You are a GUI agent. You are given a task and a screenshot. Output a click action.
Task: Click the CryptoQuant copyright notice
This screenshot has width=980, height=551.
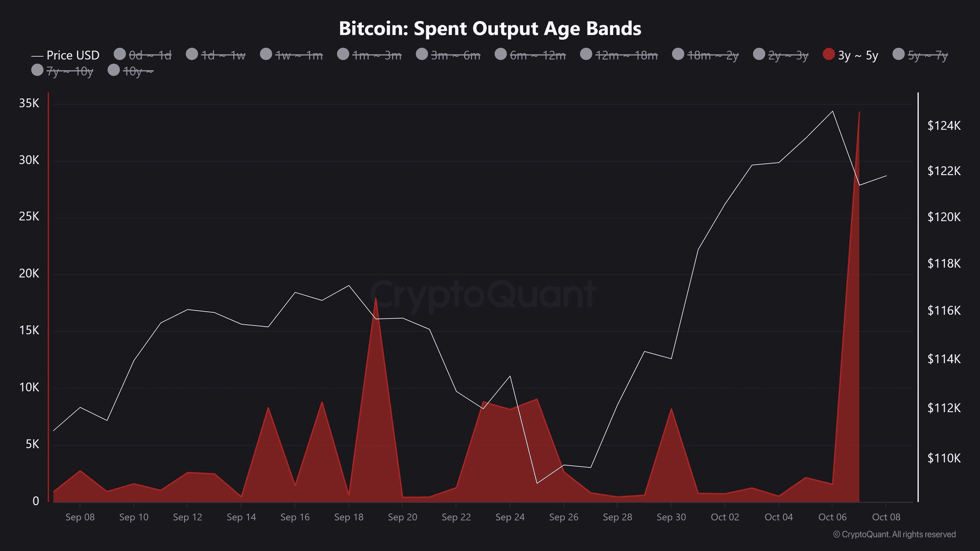tap(894, 534)
